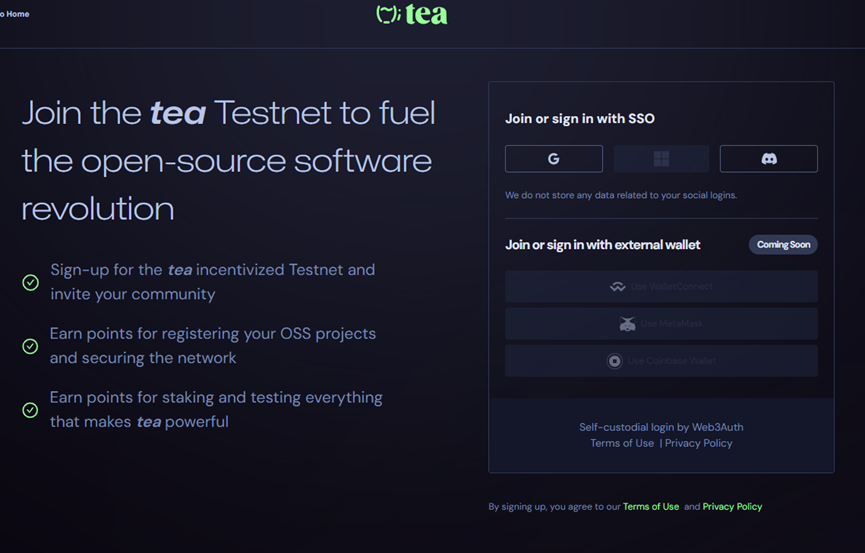Screen dimensions: 865x553
Task: Click the checkmark beside registering OSS projects
Action: tap(31, 346)
